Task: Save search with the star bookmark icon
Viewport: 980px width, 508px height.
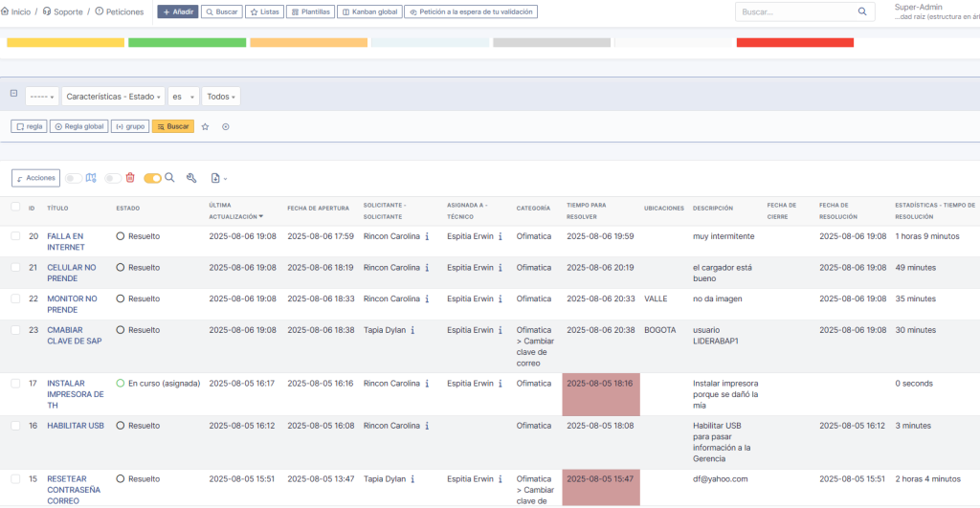Action: click(205, 127)
